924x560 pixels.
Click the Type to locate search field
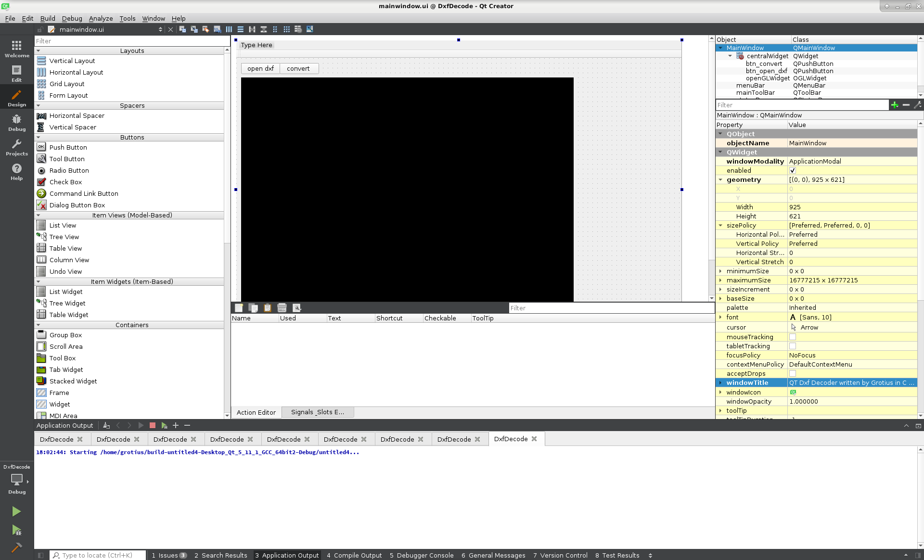click(x=98, y=555)
